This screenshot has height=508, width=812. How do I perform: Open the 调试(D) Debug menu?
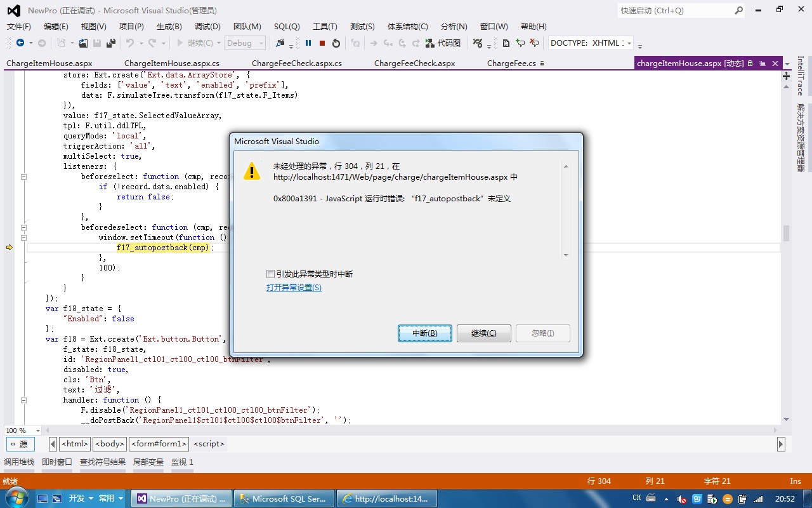[207, 27]
